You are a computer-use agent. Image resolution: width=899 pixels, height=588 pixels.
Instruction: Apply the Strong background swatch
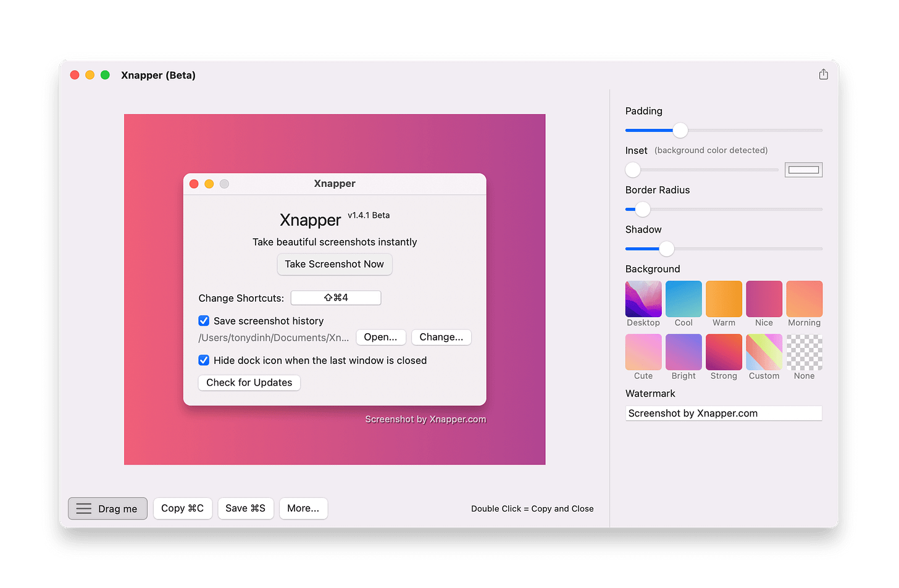pos(724,352)
